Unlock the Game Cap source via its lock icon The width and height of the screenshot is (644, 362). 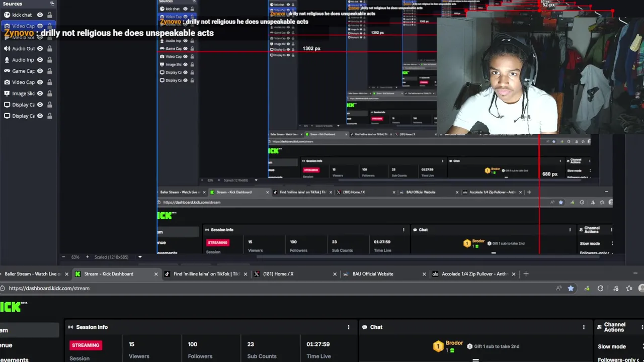coord(49,71)
